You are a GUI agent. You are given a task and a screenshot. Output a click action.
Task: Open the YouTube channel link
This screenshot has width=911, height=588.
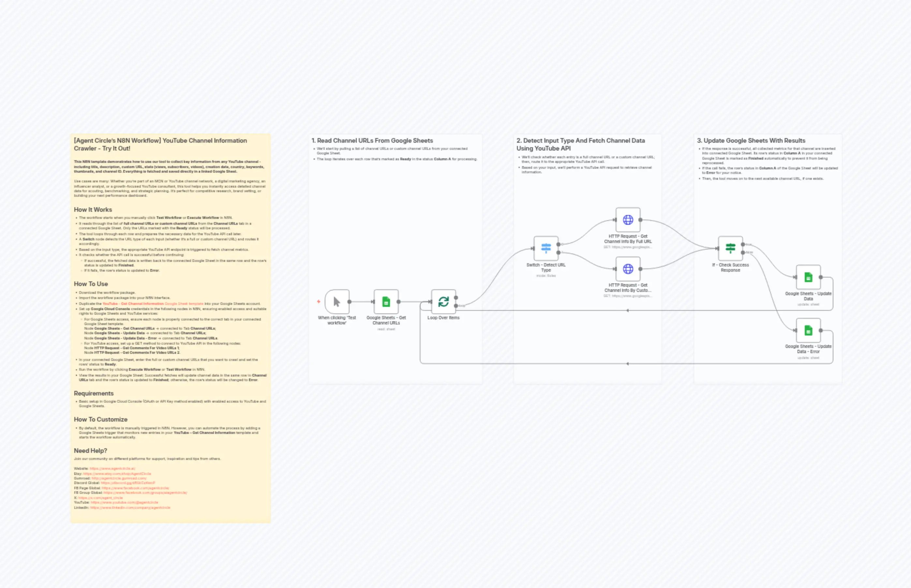124,502
